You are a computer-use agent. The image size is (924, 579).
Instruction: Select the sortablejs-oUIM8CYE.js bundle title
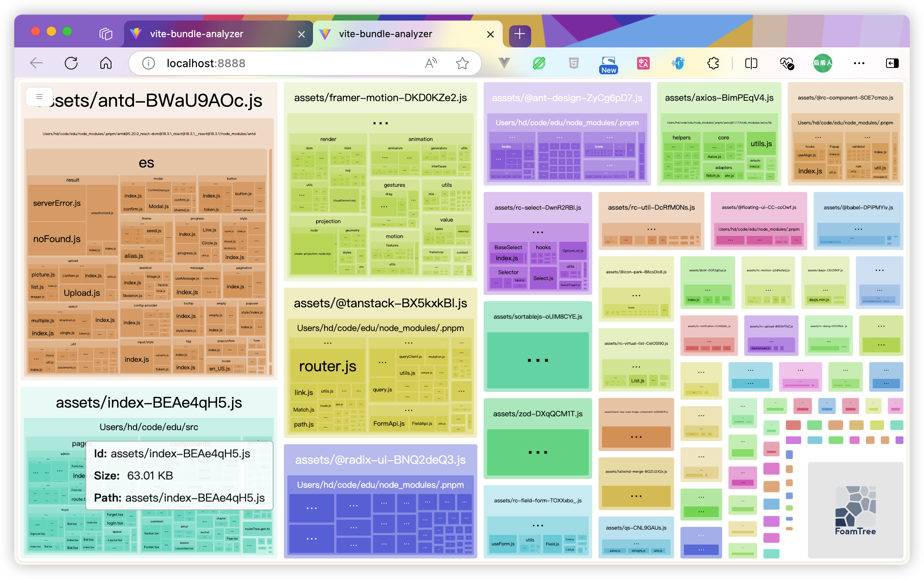click(538, 317)
